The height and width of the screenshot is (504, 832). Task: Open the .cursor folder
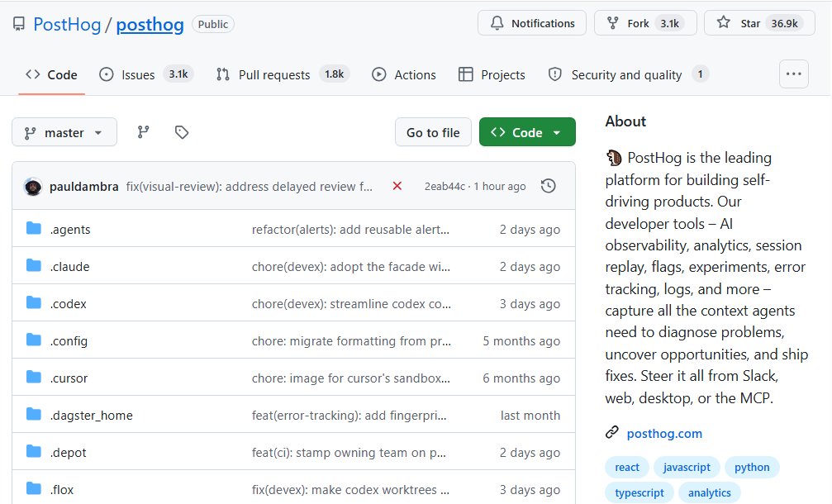tap(69, 378)
